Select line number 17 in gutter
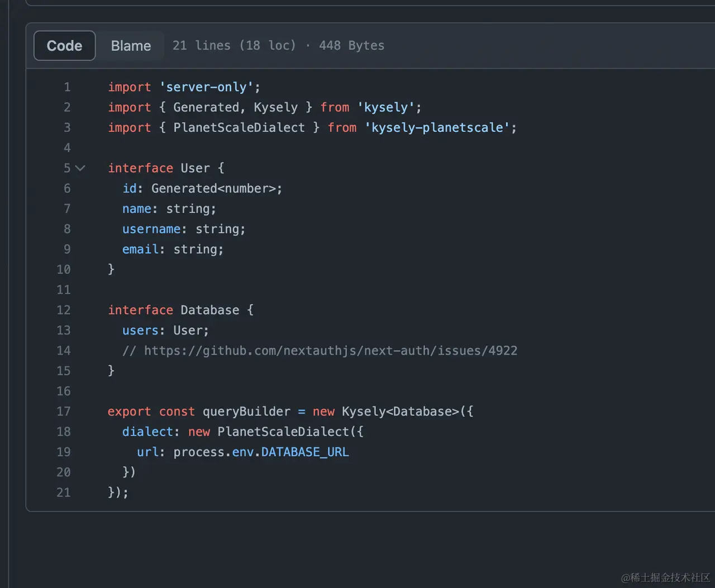 pos(64,412)
